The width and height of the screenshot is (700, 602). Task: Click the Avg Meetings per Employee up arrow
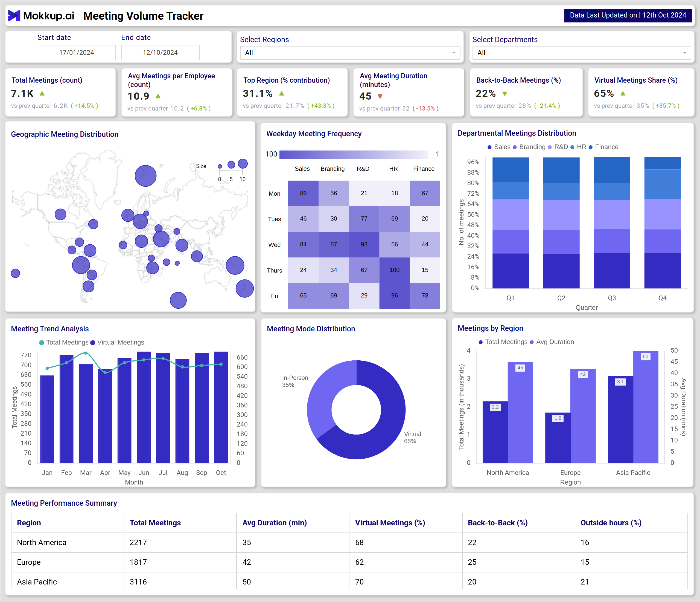(x=158, y=96)
